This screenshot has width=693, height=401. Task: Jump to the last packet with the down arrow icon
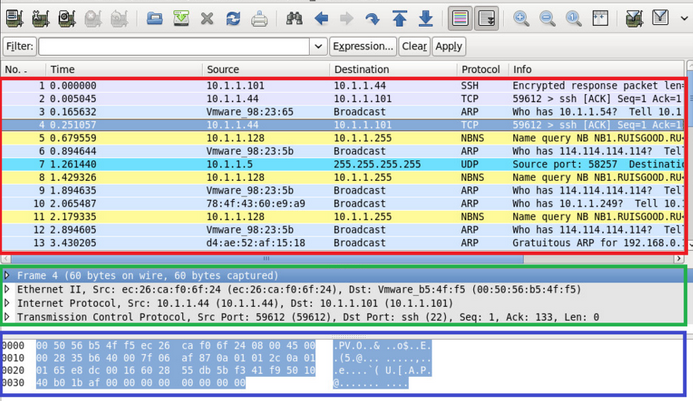click(426, 19)
